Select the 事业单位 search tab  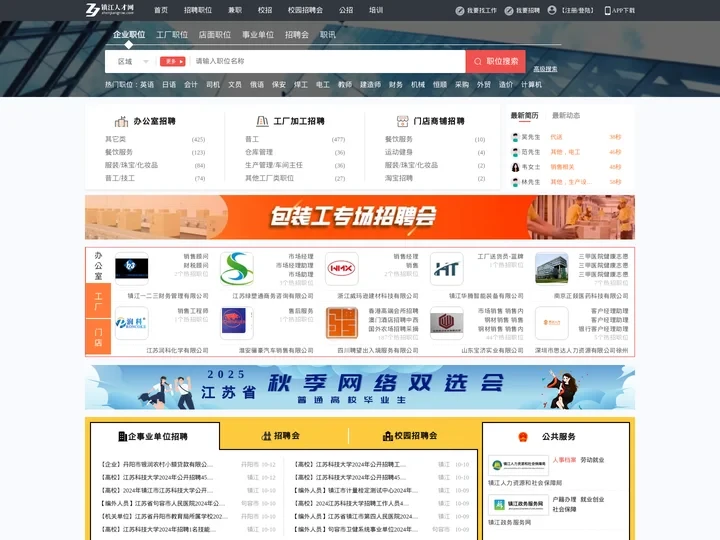click(x=258, y=35)
